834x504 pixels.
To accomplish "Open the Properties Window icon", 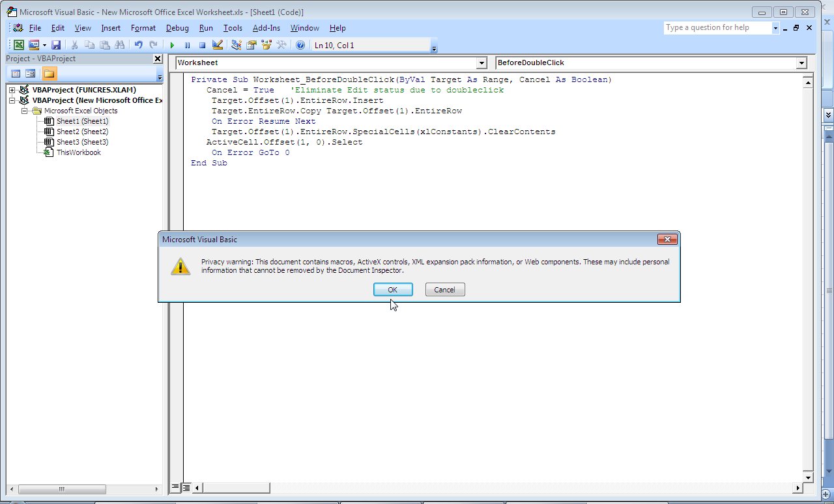I will tap(252, 45).
